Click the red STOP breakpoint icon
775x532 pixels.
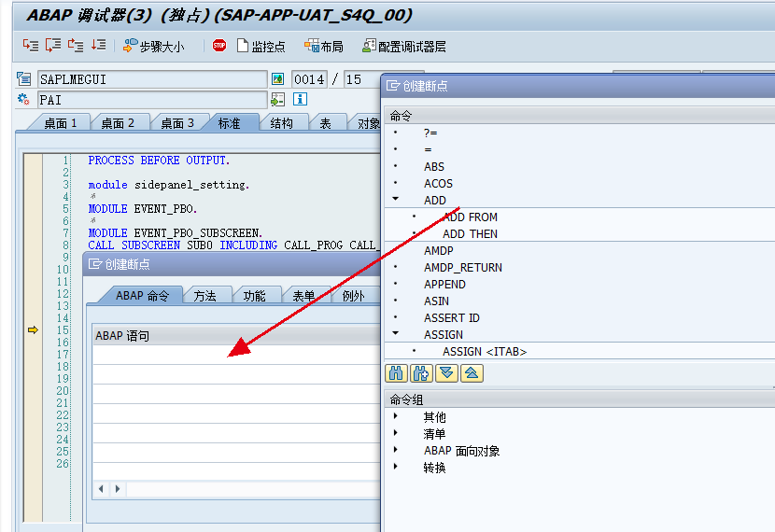tap(218, 46)
